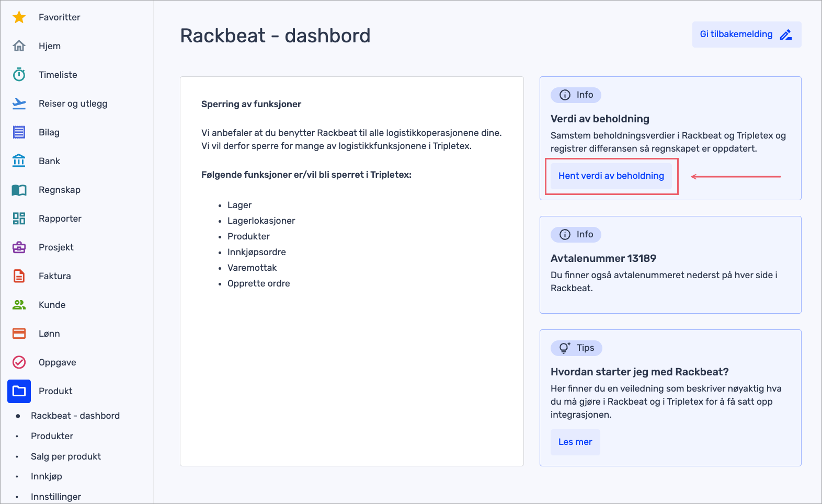The height and width of the screenshot is (504, 822).
Task: Click the Hjem house icon
Action: (x=19, y=46)
